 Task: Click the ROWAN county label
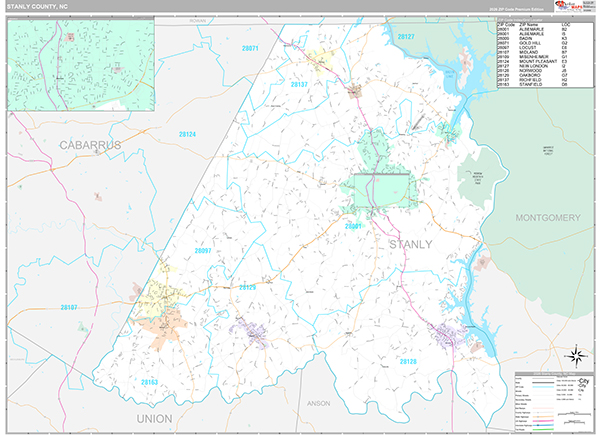[197, 21]
